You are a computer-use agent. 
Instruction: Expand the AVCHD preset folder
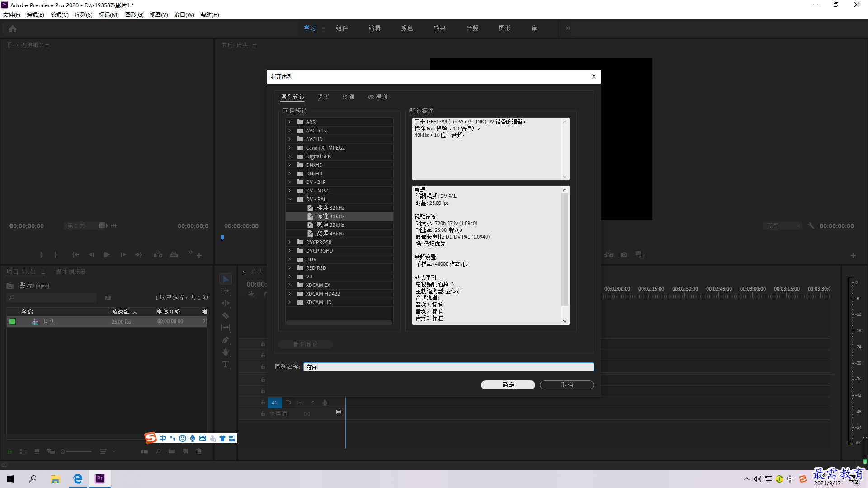point(290,139)
